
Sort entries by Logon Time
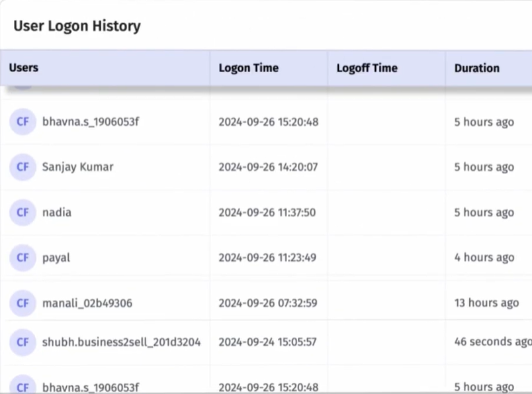click(249, 68)
